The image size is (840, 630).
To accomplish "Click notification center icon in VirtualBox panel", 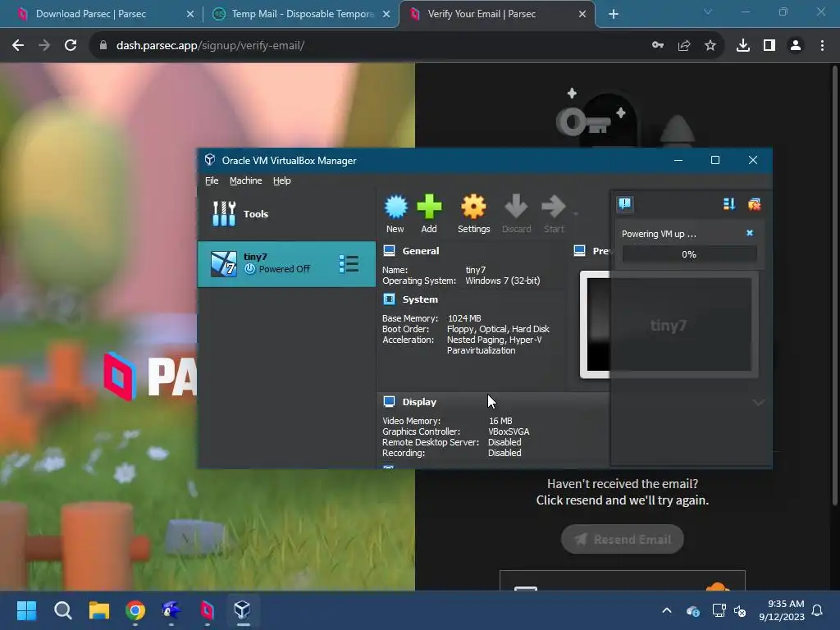I will pos(624,204).
